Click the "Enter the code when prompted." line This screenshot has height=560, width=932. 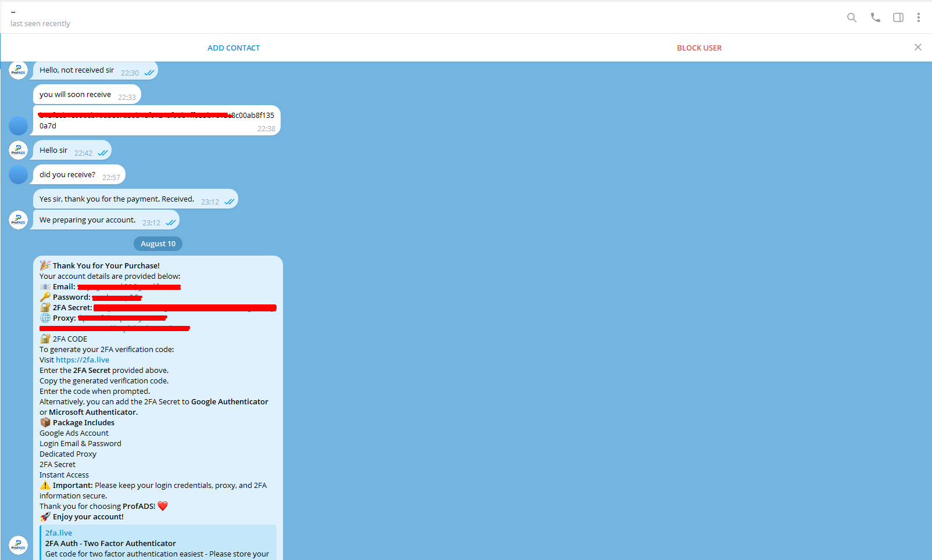[95, 392]
